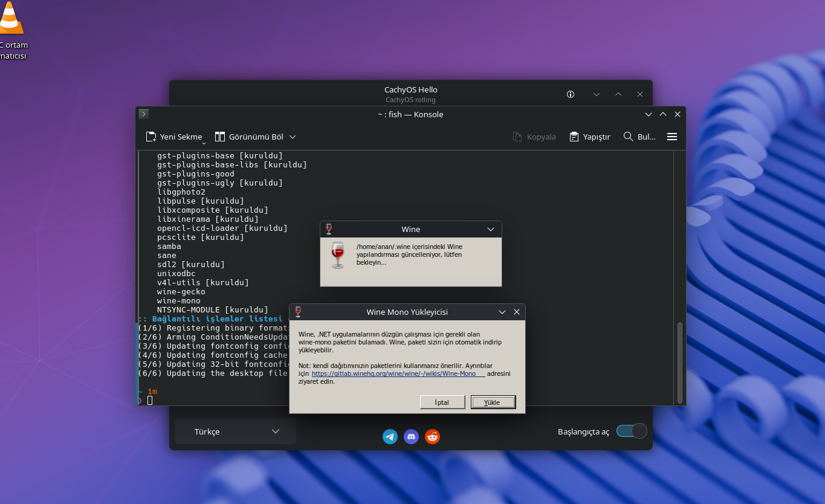Viewport: 825px width, 504px height.
Task: Expand the Görünümü Böl dropdown arrow
Action: click(293, 137)
